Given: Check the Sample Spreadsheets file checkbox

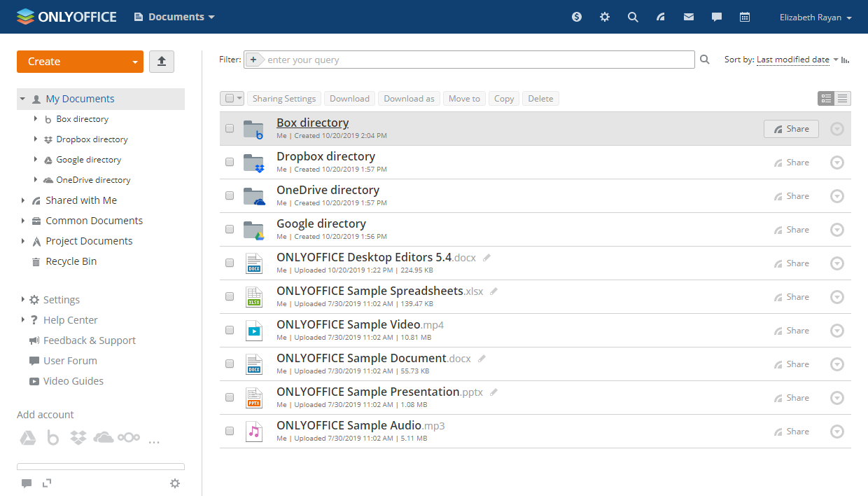Looking at the screenshot, I should (x=230, y=297).
